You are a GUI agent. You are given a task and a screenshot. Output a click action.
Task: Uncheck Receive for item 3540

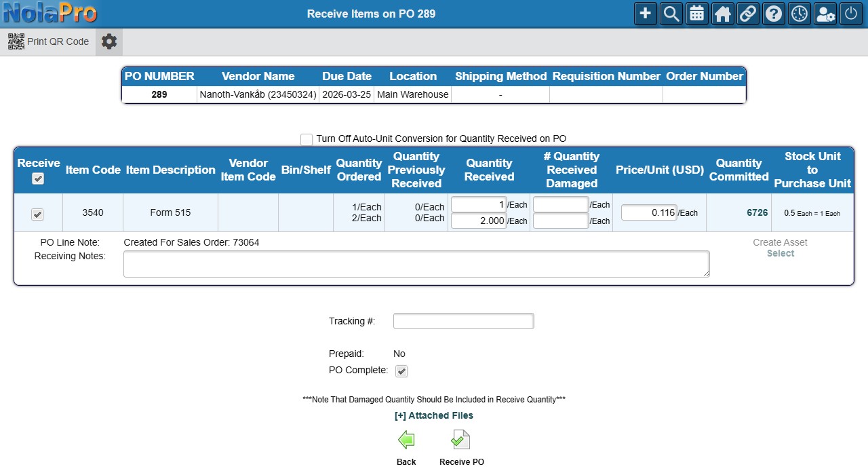(x=37, y=214)
